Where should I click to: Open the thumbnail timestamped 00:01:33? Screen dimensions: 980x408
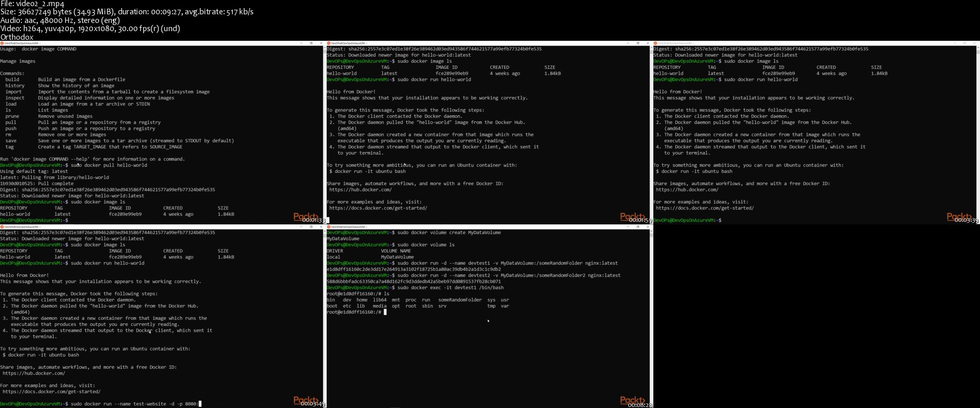(x=163, y=133)
